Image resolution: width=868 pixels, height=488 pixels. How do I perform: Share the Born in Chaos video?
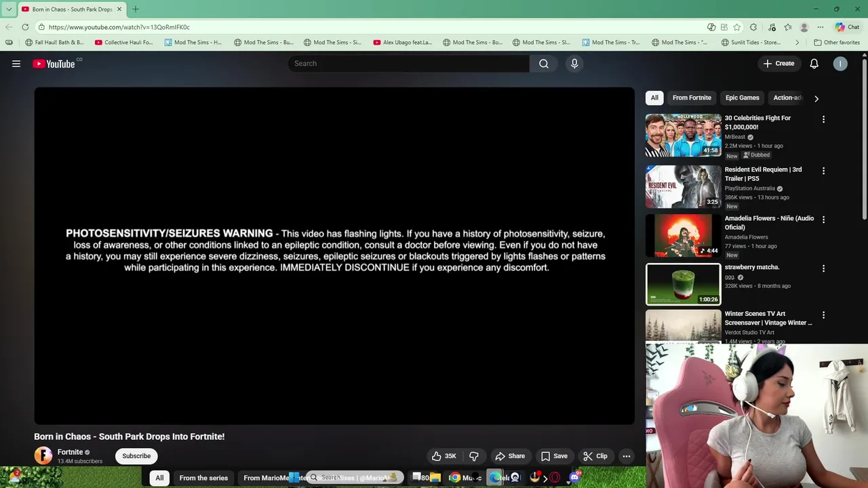point(510,456)
